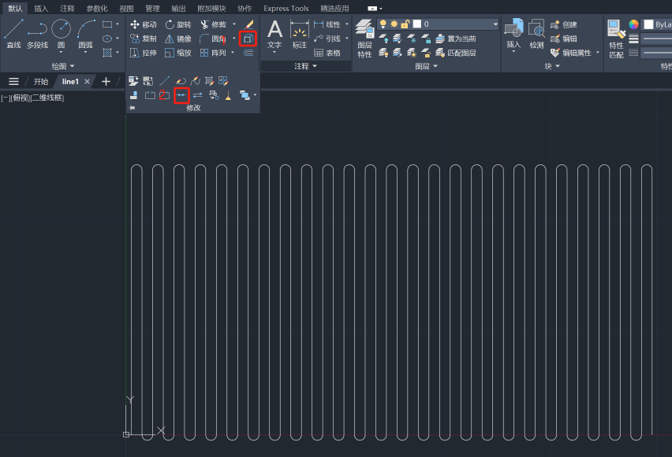The image size is (672, 457).
Task: Click the Edit Polyline icon in expanded Modify panel
Action: [x=180, y=81]
